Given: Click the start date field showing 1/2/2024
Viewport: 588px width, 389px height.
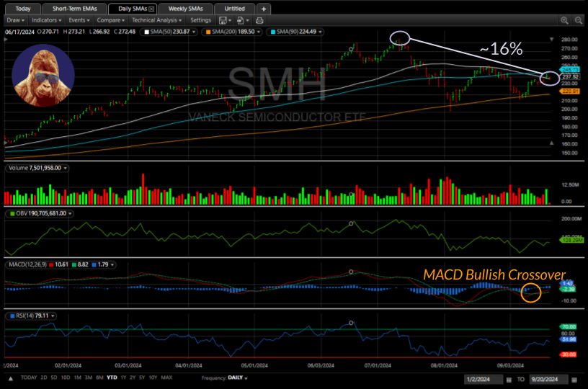Looking at the screenshot, I should tap(486, 378).
